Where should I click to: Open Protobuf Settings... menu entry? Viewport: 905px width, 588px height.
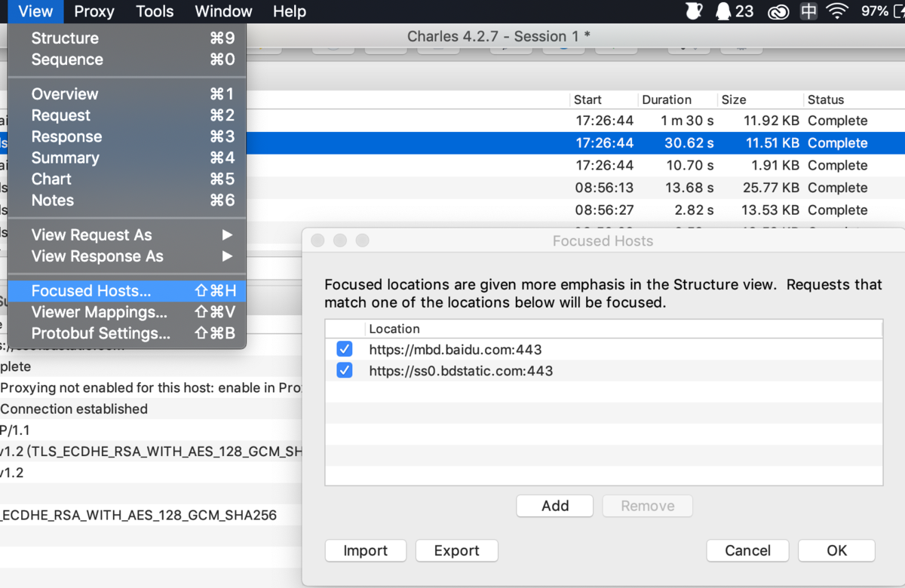pos(127,333)
